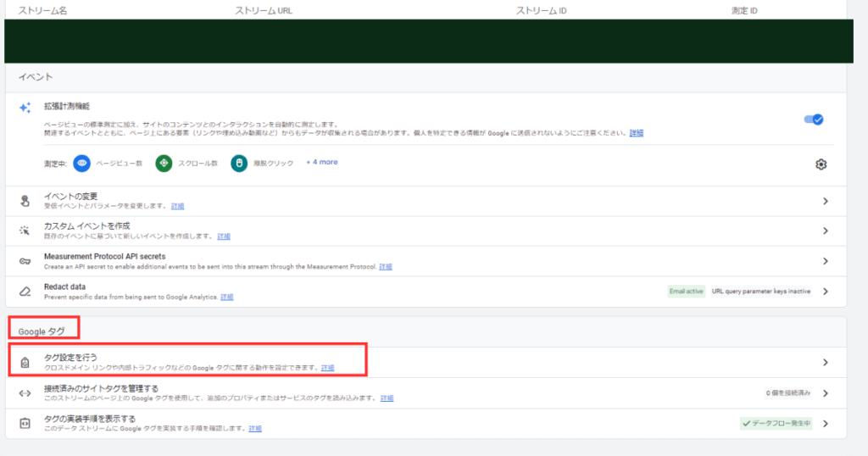Open 詳細 link under Redact data

(227, 298)
